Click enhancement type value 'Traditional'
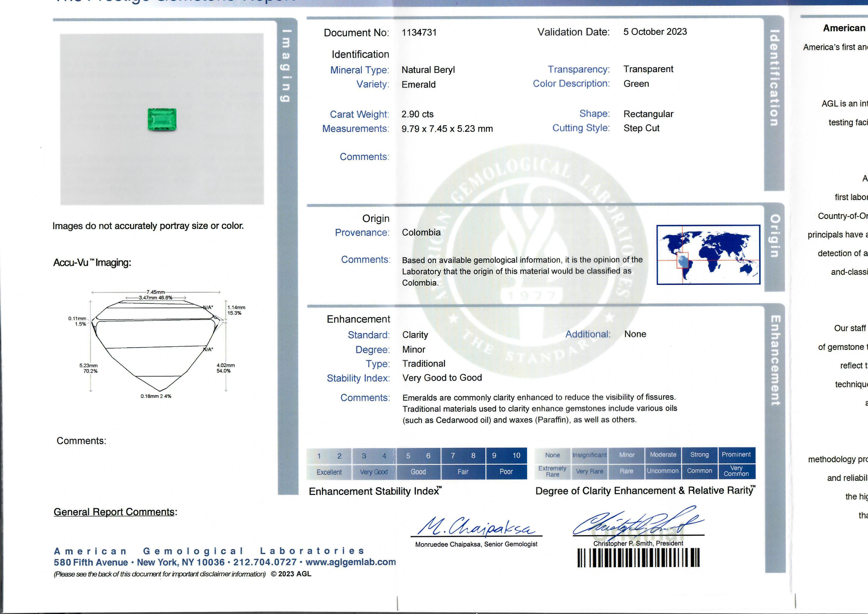 pyautogui.click(x=424, y=364)
